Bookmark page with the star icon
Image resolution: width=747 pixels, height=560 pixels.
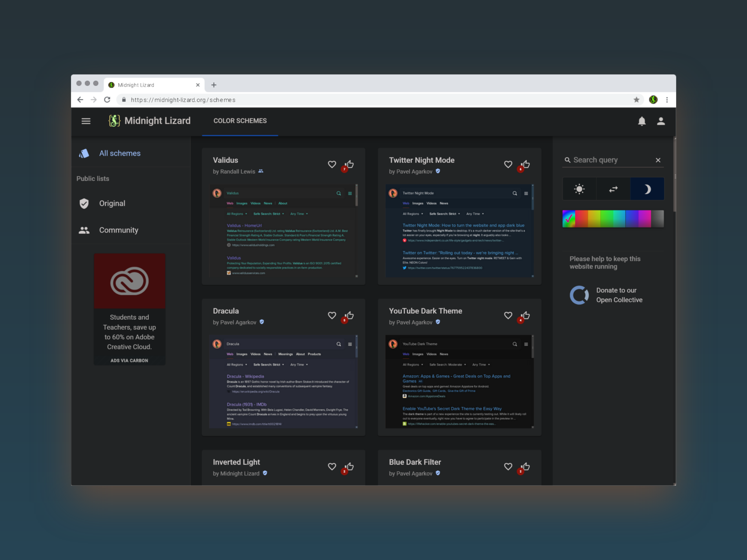[636, 100]
